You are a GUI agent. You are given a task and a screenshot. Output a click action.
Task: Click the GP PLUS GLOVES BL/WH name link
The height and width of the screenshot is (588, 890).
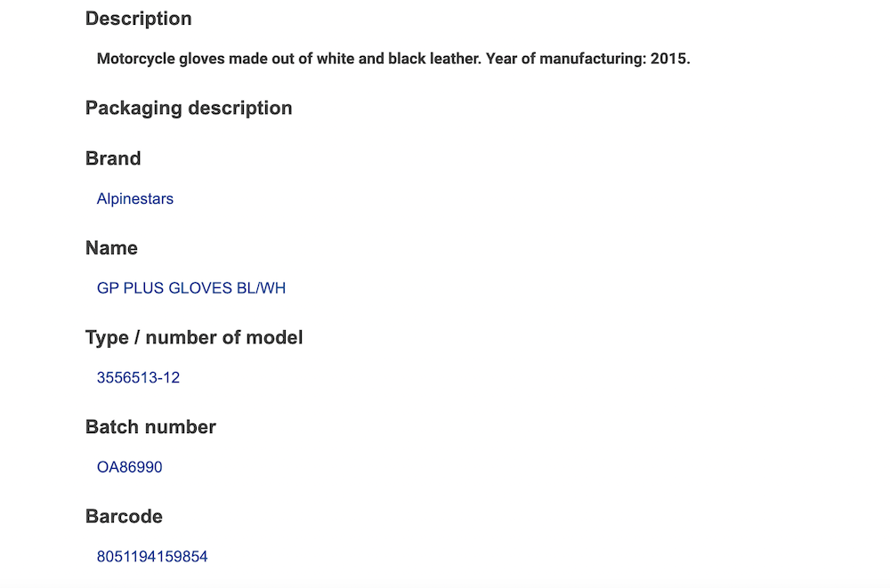click(190, 288)
